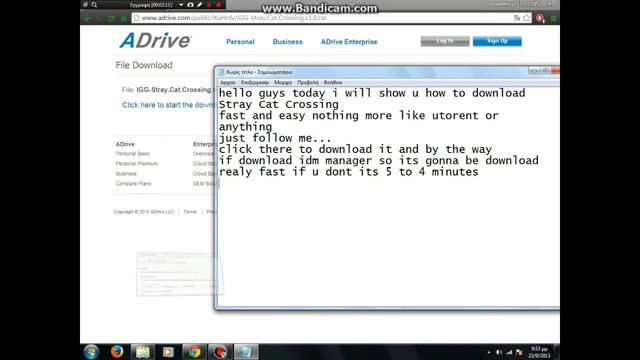This screenshot has height=360, width=640.
Task: Click the Bandicam magnifier icon
Action: (x=94, y=5)
